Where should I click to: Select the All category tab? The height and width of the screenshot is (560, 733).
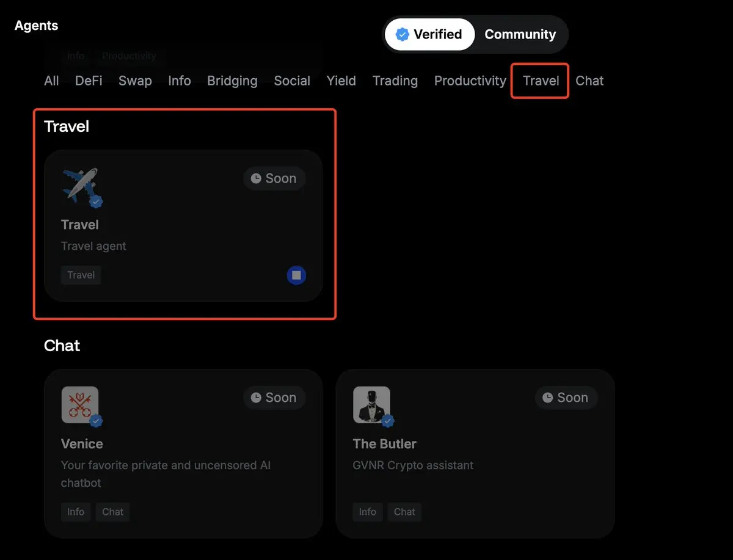(x=51, y=81)
